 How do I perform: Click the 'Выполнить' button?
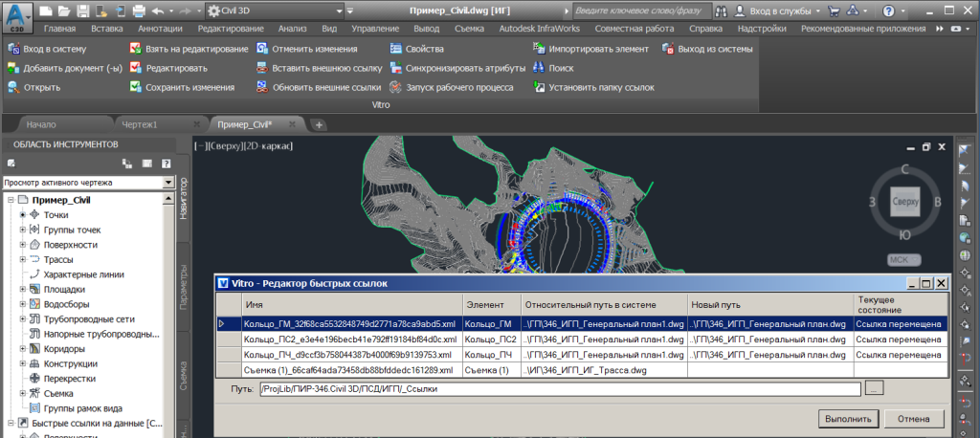pyautogui.click(x=849, y=419)
